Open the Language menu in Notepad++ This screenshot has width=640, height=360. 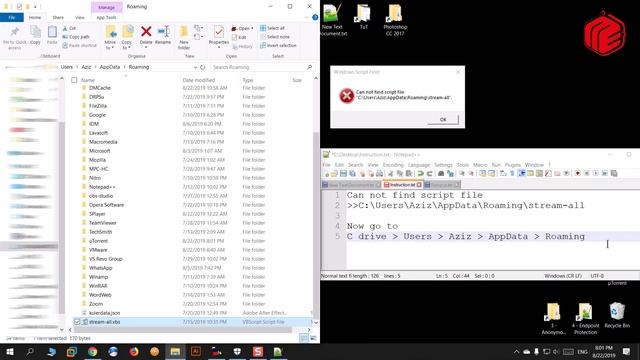tap(419, 164)
